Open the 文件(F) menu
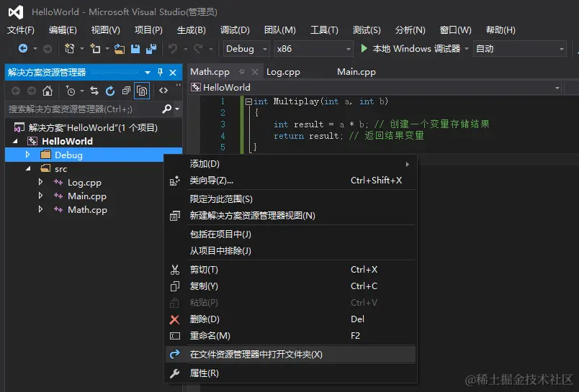 pos(21,30)
